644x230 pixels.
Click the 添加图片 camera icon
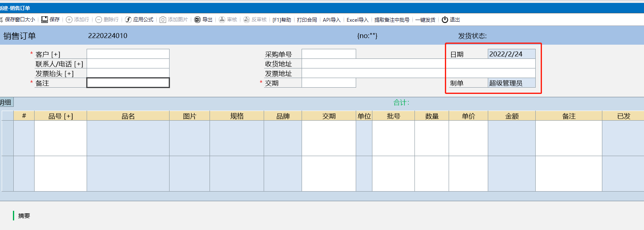point(163,20)
